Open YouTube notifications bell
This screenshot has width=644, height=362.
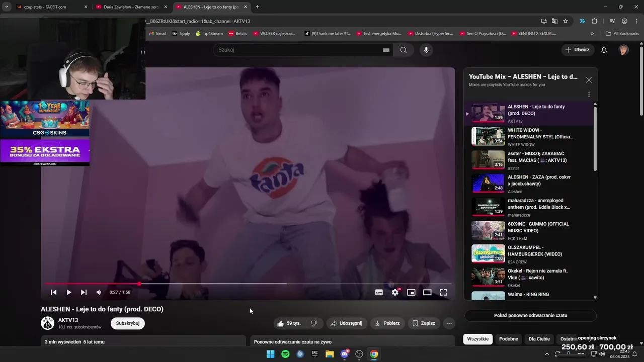coord(604,50)
